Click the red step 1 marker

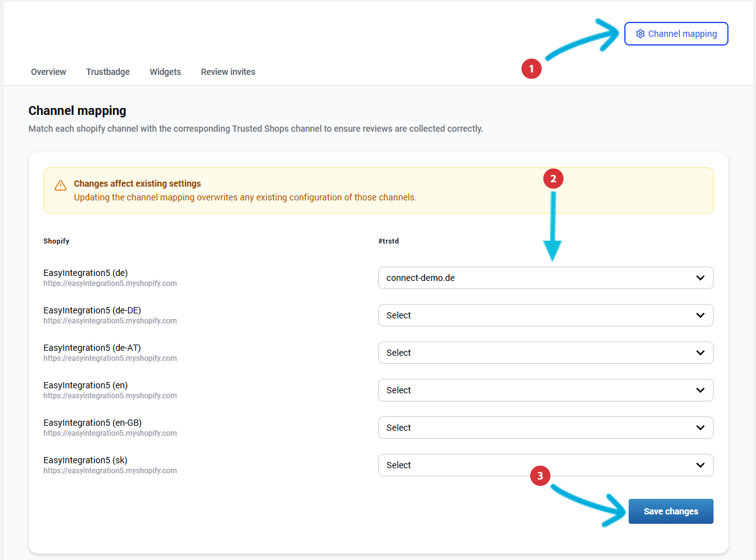pos(531,69)
